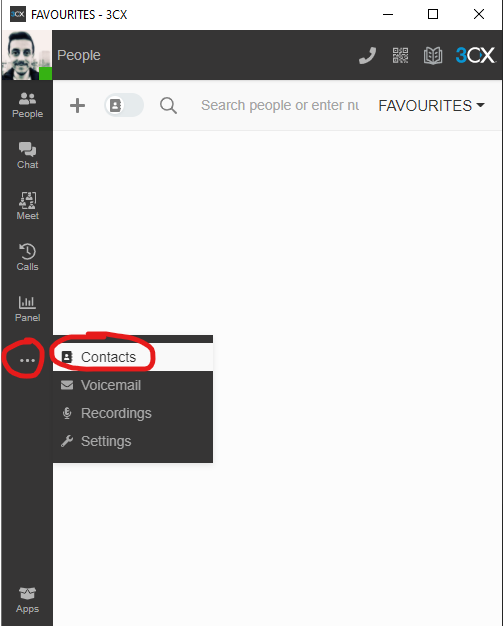The height and width of the screenshot is (626, 503).
Task: Open the Apps section at sidebar bottom
Action: click(x=27, y=600)
